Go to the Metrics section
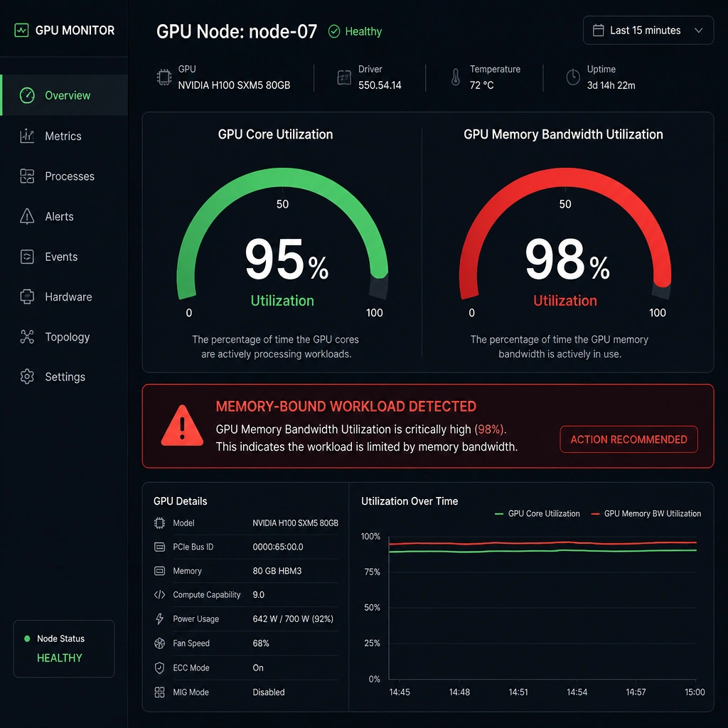 [64, 136]
